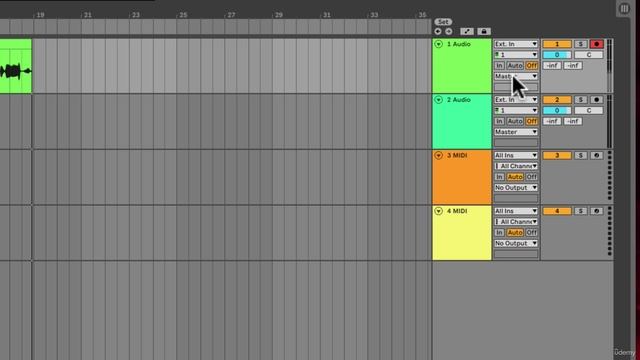This screenshot has height=360, width=640.
Task: Set 1 Audio monitor to In
Action: coord(499,65)
